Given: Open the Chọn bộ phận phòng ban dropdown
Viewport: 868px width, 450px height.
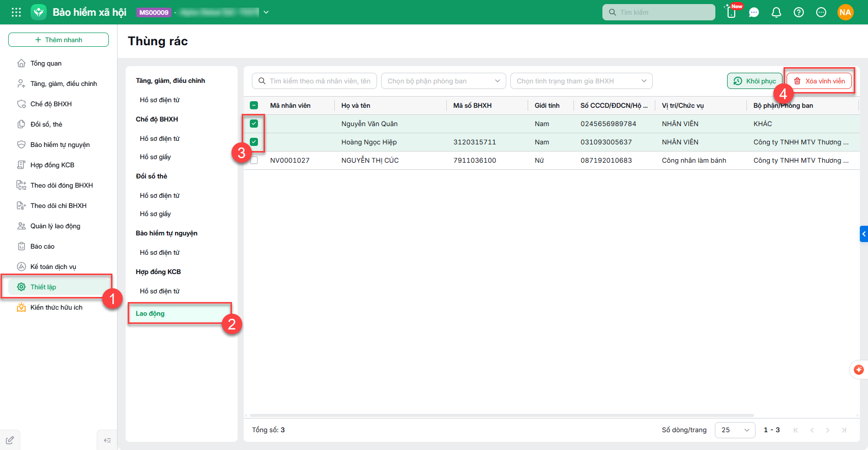Looking at the screenshot, I should tap(444, 81).
